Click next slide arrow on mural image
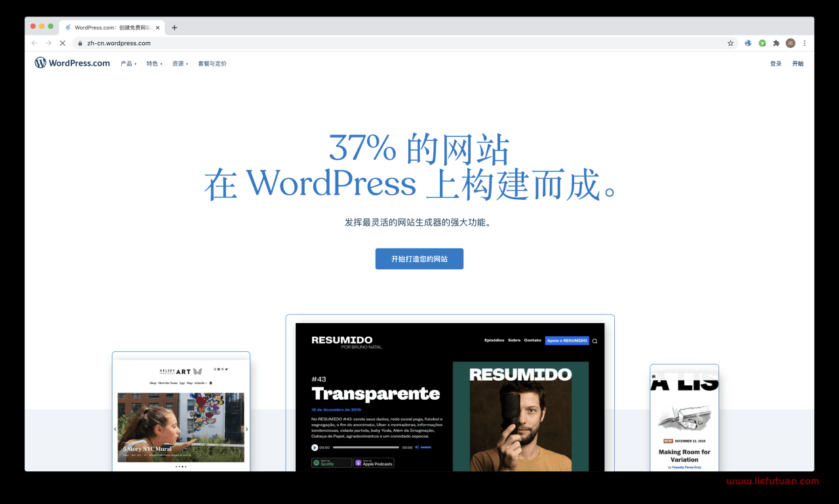The image size is (839, 504). 246,429
